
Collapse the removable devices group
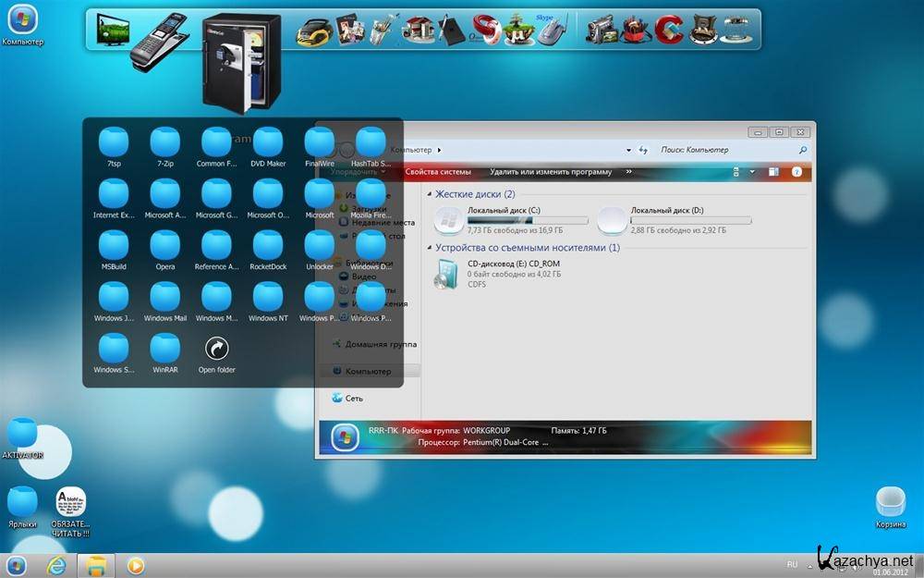tap(430, 248)
